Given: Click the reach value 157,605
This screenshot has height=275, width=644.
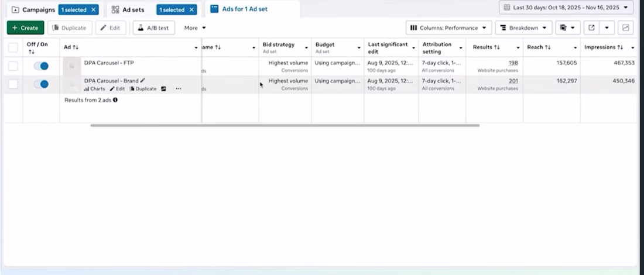Looking at the screenshot, I should click(x=567, y=63).
